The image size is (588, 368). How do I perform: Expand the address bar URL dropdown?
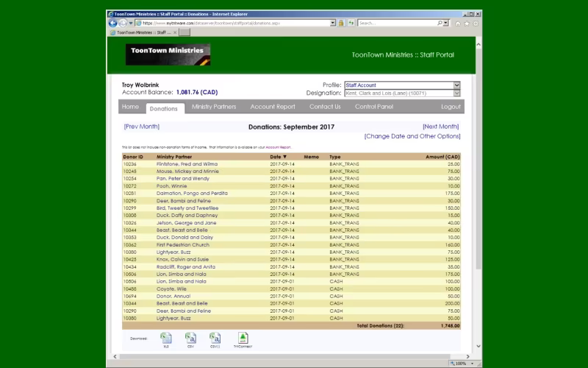pos(333,23)
